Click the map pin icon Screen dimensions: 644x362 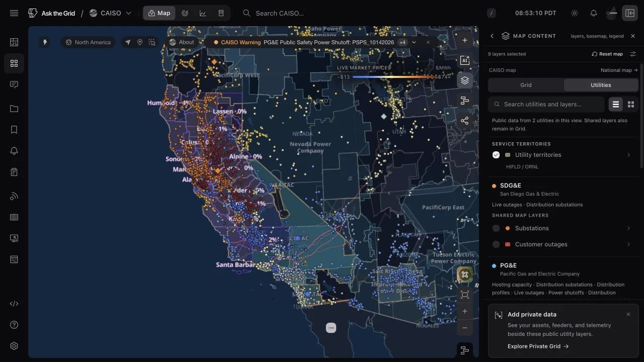140,42
